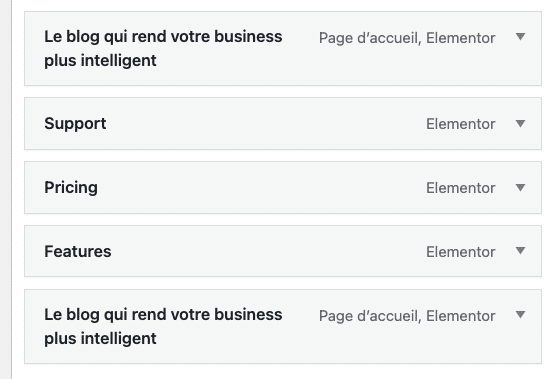Expand the bottommost 'Le blog' item arrow
560x379 pixels.
pyautogui.click(x=520, y=315)
